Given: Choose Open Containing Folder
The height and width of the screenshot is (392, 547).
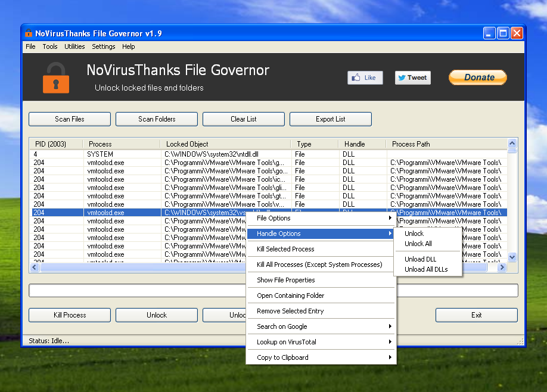Looking at the screenshot, I should pyautogui.click(x=321, y=295).
